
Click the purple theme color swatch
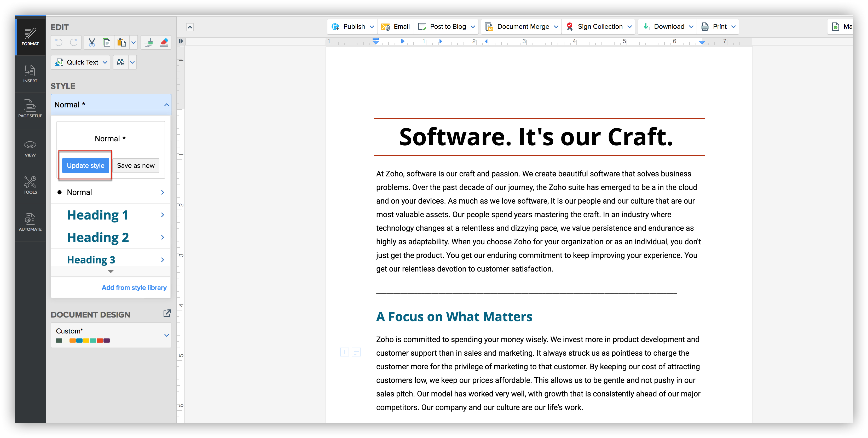coord(107,341)
